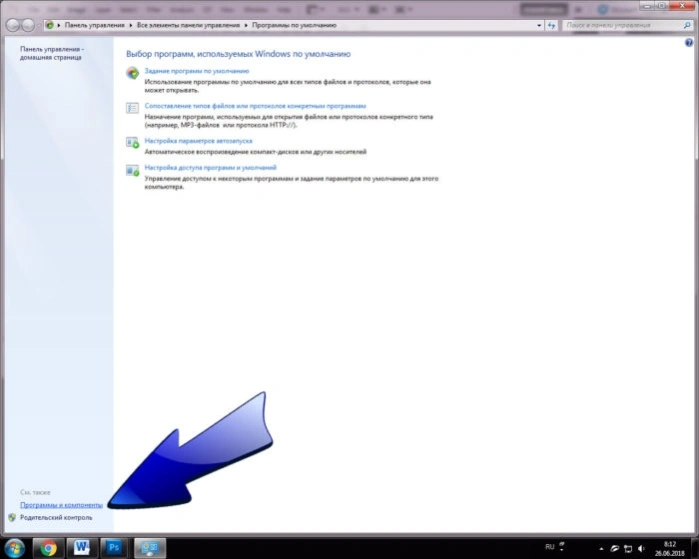
Task: Go to Панель управления домашняя страница
Action: point(52,53)
